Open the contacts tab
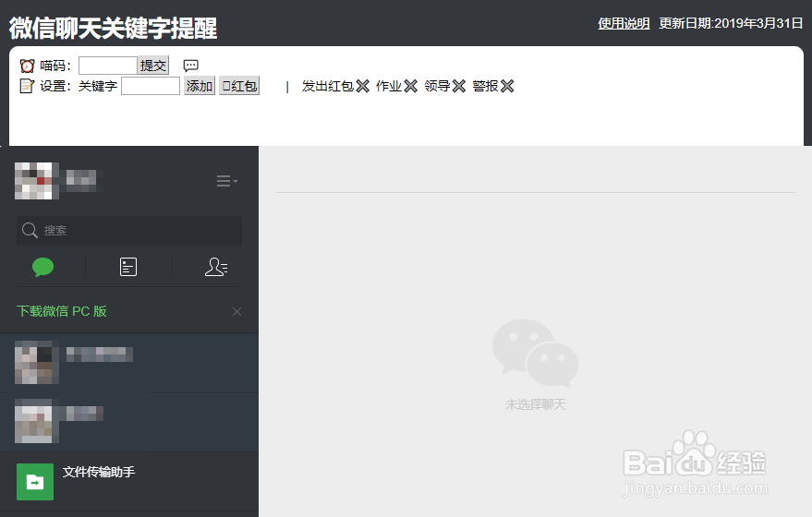Image resolution: width=812 pixels, height=517 pixels. click(216, 267)
